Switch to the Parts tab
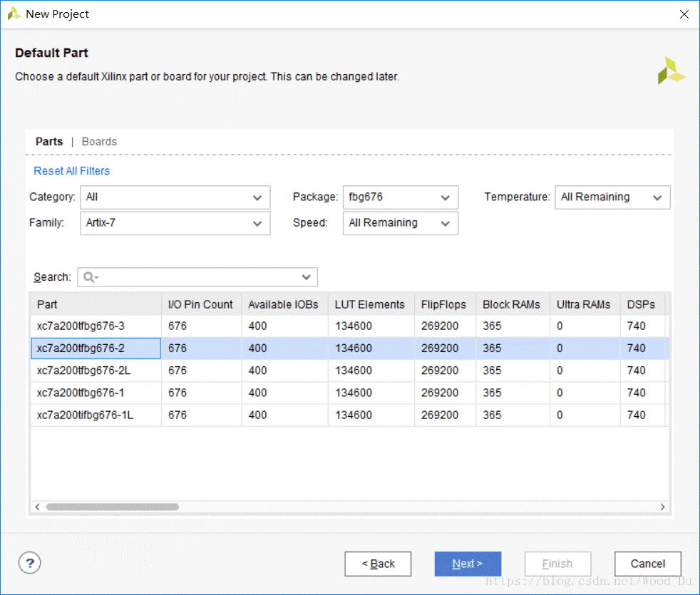 tap(49, 142)
